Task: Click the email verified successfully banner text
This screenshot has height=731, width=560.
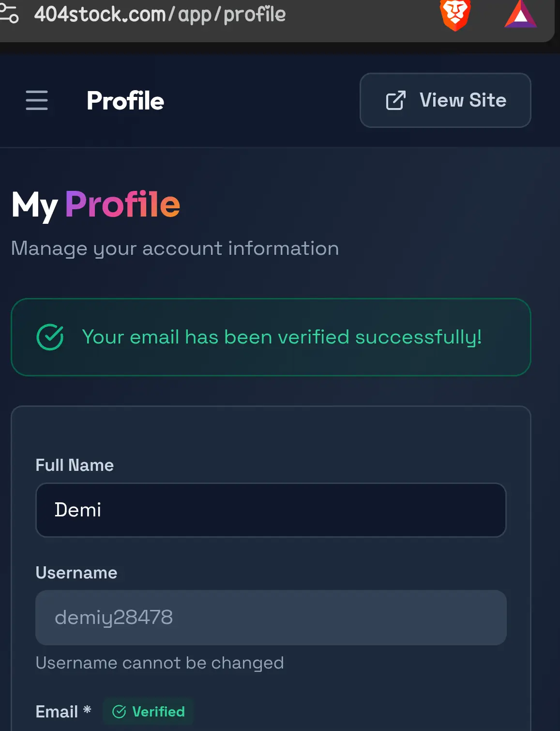Action: (282, 337)
